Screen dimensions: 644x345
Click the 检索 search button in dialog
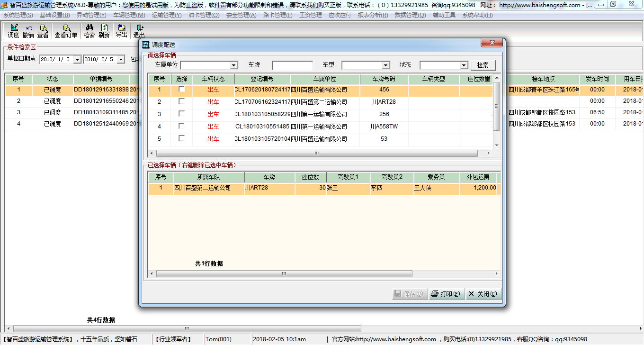(x=483, y=65)
